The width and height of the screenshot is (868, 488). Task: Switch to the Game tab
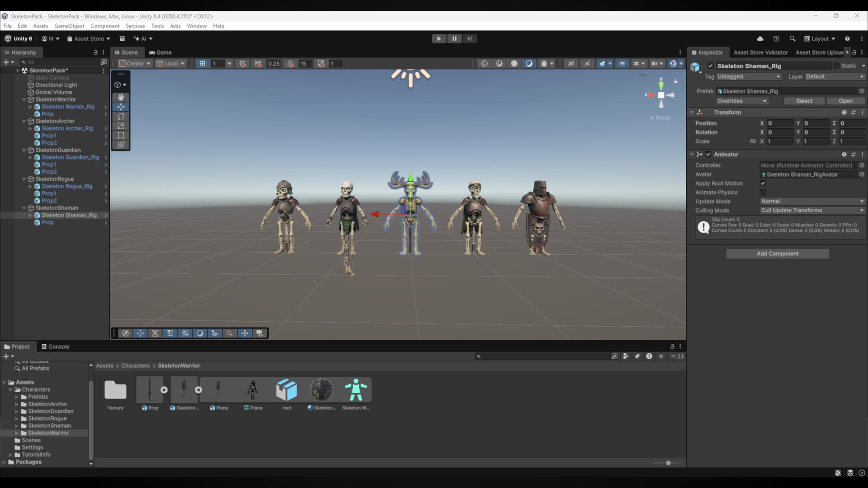(x=160, y=52)
